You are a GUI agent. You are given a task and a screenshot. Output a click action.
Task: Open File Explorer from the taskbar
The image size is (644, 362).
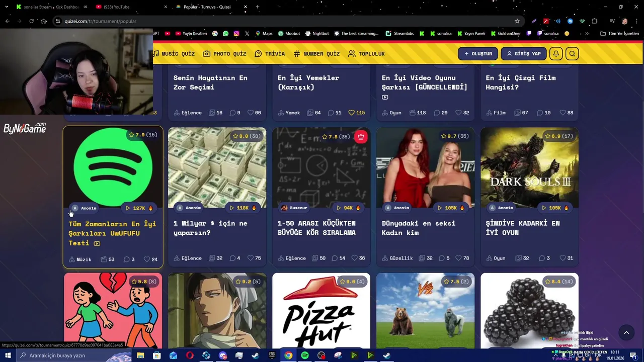point(140,355)
